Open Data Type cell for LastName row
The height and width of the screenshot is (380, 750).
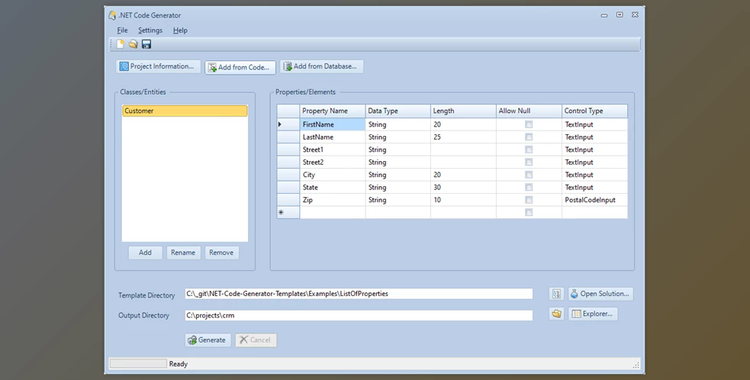[x=398, y=137]
